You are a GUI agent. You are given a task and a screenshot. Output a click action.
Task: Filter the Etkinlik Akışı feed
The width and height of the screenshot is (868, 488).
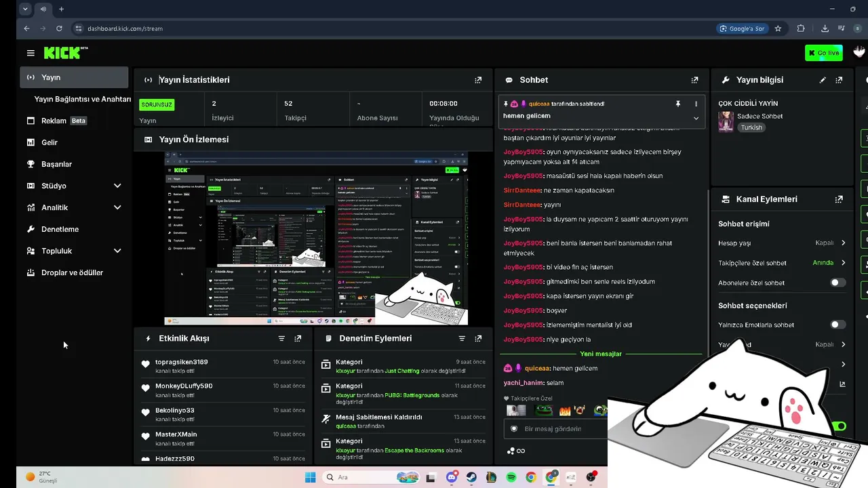(281, 338)
